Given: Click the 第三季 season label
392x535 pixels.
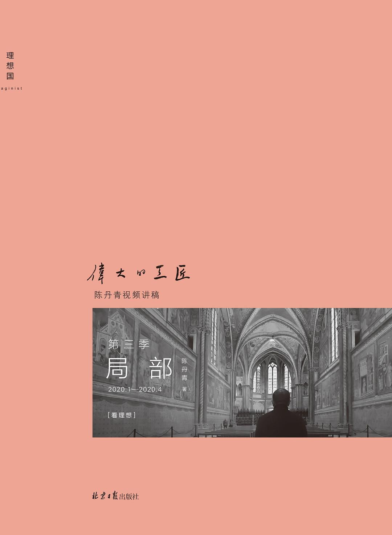Looking at the screenshot, I should pyautogui.click(x=129, y=344).
